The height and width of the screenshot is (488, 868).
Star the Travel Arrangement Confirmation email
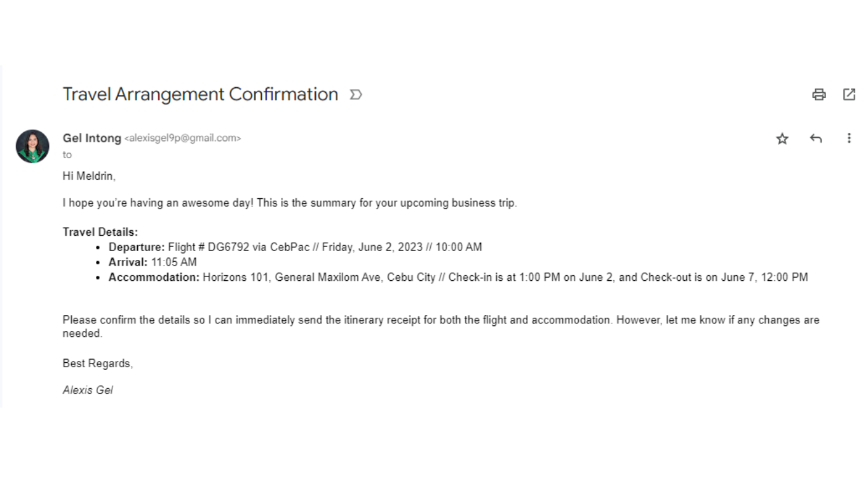point(782,139)
